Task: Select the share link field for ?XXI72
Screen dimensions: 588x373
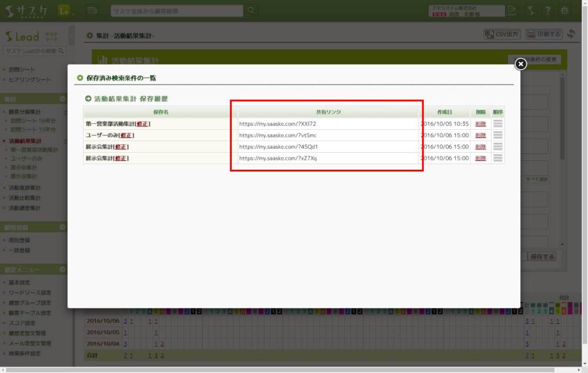Action: point(328,124)
